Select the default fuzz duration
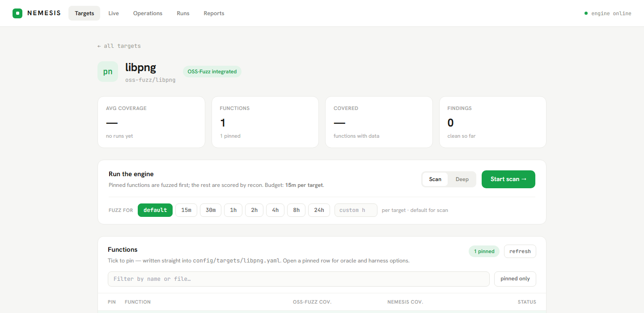644x313 pixels. (155, 210)
